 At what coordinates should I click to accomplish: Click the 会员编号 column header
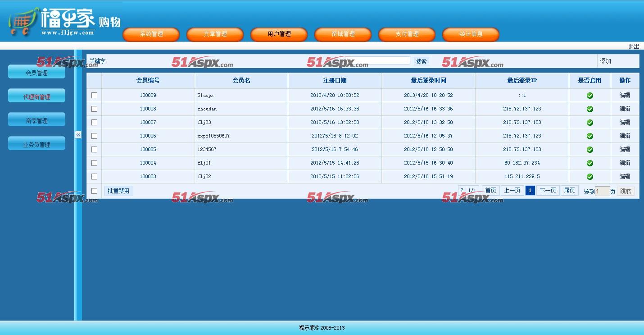(x=148, y=81)
